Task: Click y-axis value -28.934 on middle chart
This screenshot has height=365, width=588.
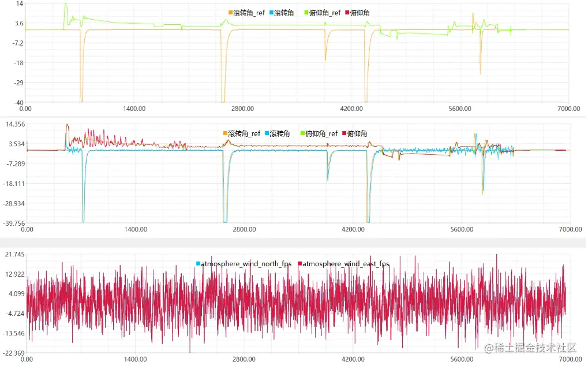Action: 14,203
